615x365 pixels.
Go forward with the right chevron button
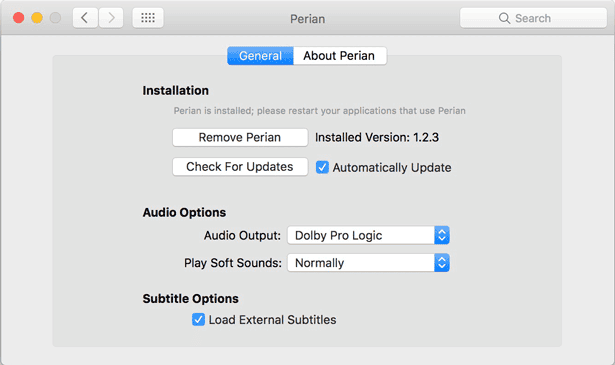tap(111, 18)
